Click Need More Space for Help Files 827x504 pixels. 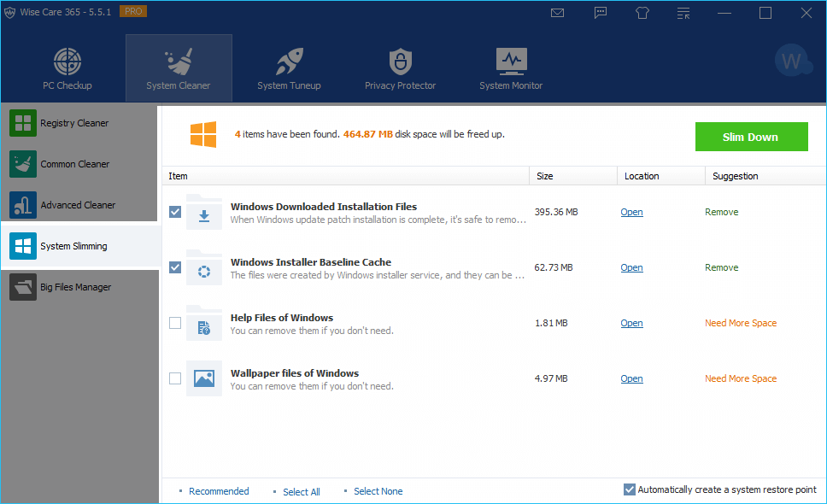(x=741, y=323)
